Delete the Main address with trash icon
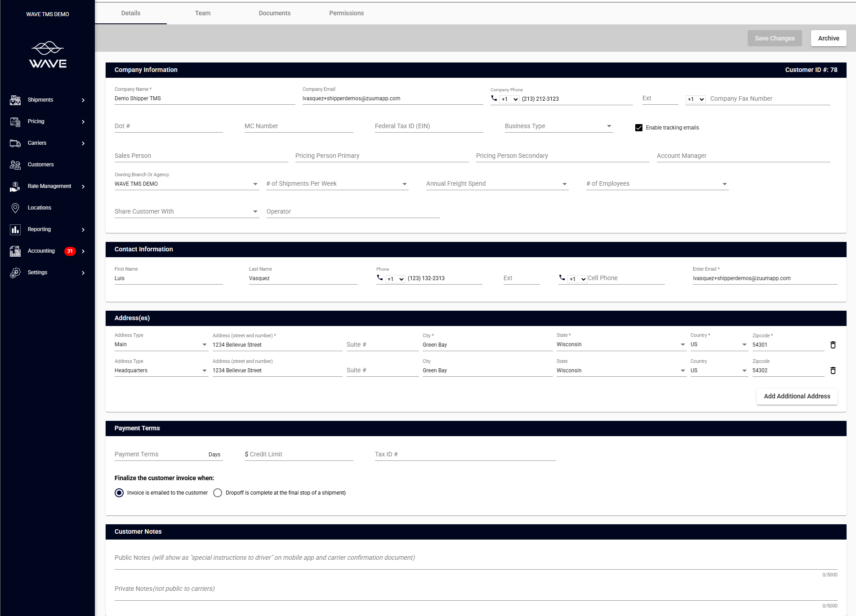The width and height of the screenshot is (856, 616). (x=833, y=345)
